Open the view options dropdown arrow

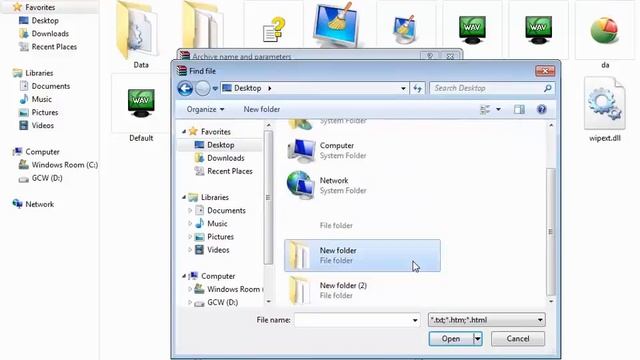(x=498, y=109)
